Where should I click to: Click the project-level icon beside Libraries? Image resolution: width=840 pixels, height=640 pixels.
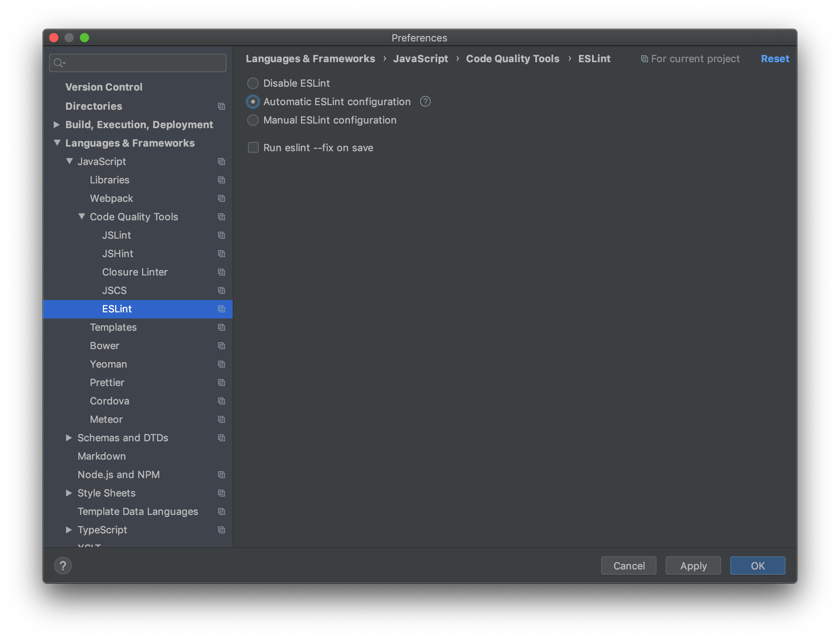(222, 180)
